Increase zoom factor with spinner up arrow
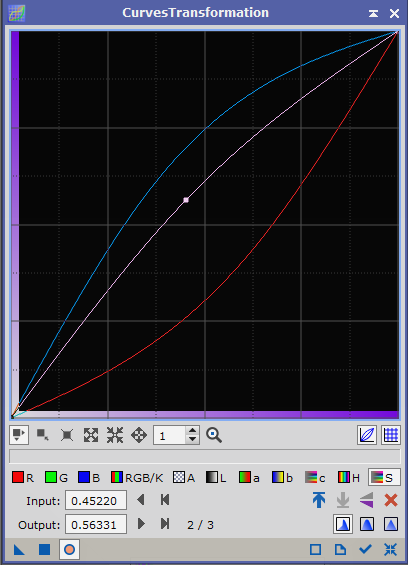This screenshot has width=408, height=565. click(x=192, y=430)
